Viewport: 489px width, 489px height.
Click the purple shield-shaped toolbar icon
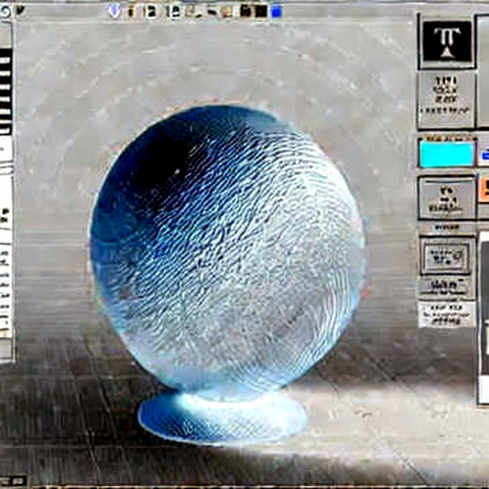114,11
